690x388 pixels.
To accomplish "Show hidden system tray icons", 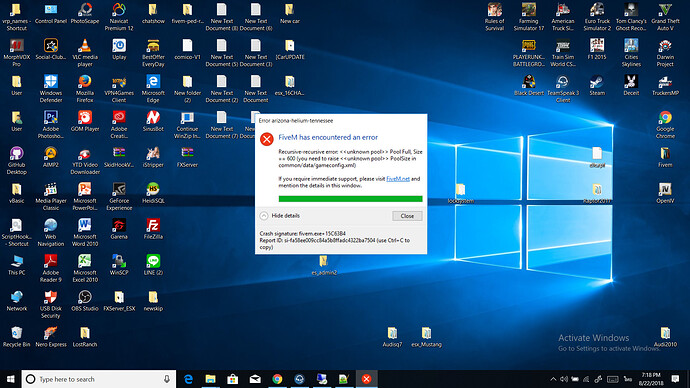I will click(x=553, y=379).
